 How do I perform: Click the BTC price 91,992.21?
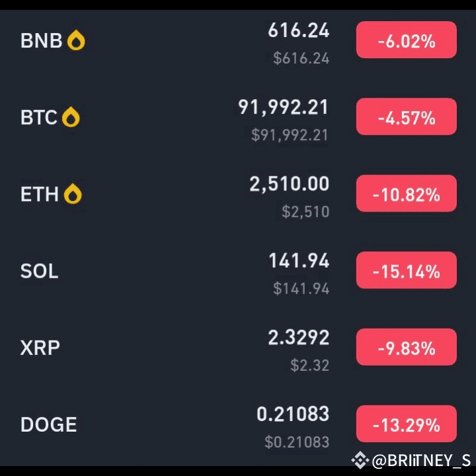tap(283, 107)
